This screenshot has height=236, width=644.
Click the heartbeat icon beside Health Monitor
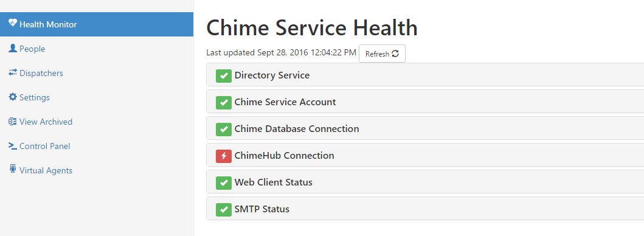(x=13, y=23)
